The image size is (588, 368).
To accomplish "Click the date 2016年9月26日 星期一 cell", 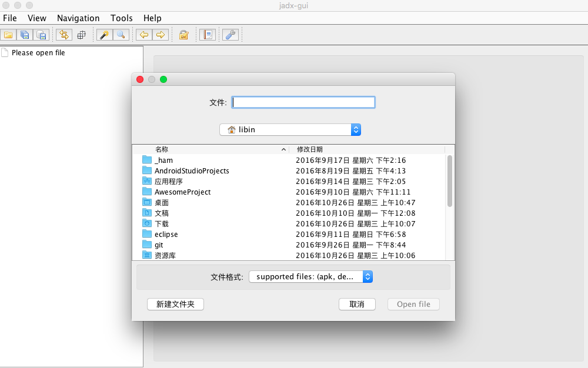I will [x=350, y=245].
